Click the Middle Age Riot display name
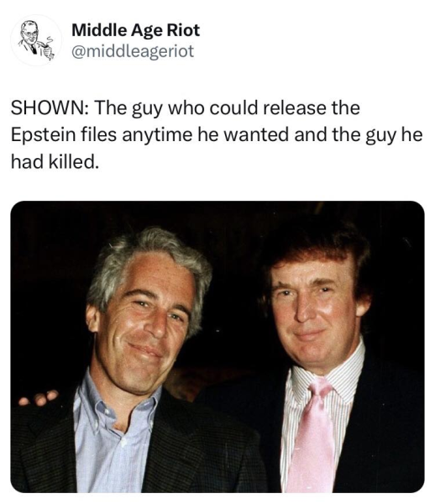Viewport: 435px width, 504px height. click(x=135, y=30)
